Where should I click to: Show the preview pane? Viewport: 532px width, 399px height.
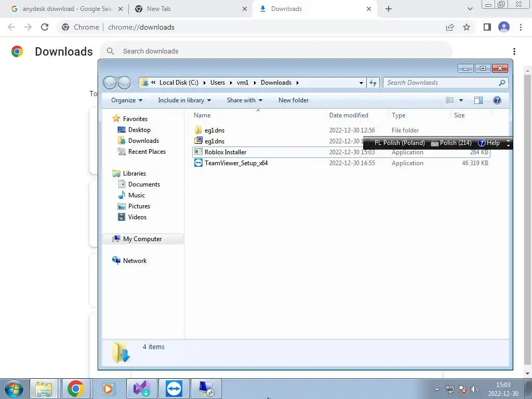[x=478, y=100]
